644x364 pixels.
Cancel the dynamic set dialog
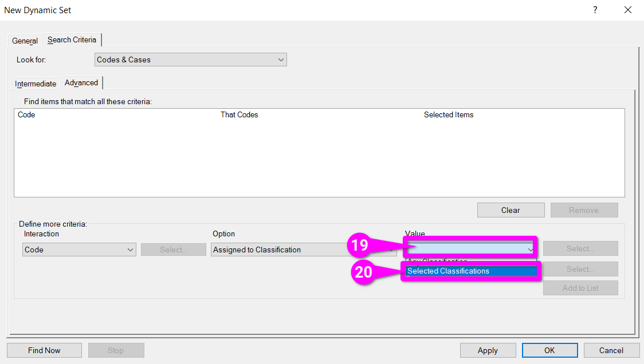[x=611, y=350]
